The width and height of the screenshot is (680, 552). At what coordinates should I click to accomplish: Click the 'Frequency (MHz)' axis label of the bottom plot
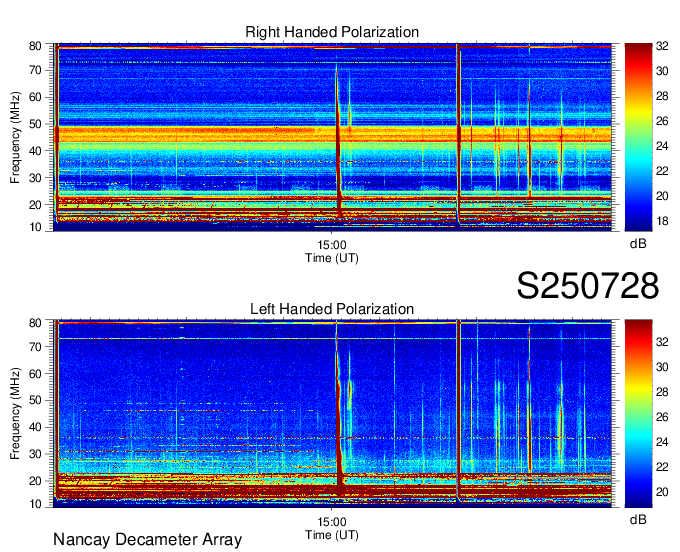coord(15,414)
